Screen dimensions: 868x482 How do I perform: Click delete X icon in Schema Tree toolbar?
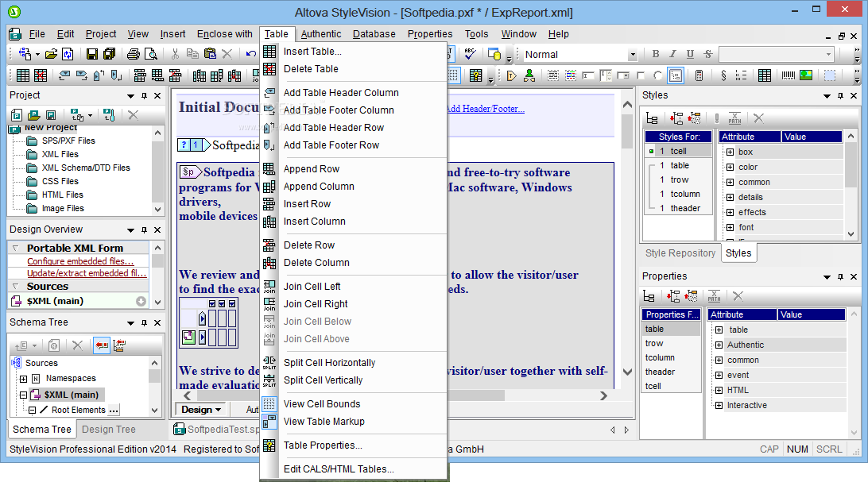78,345
